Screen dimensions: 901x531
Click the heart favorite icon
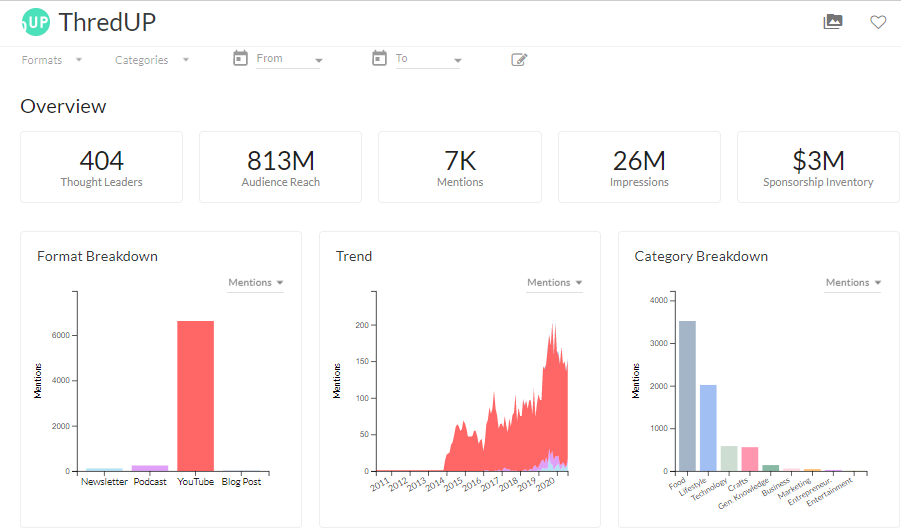[x=878, y=22]
